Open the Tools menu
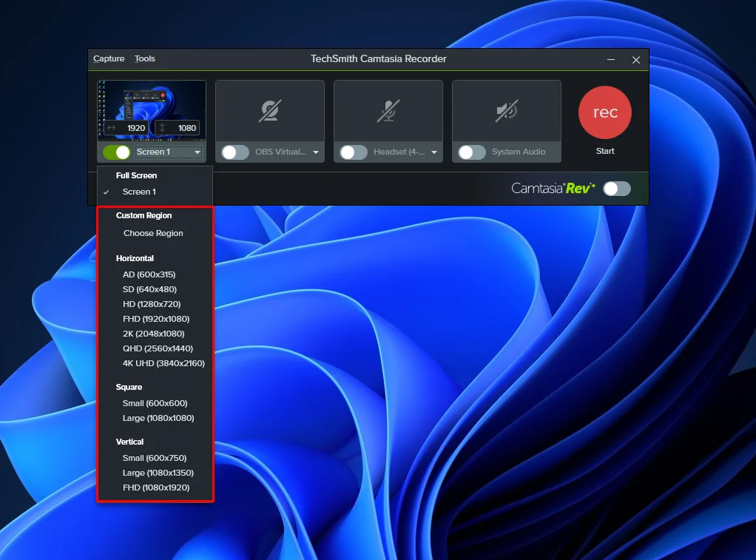Screen dimensions: 756x560 tap(145, 58)
